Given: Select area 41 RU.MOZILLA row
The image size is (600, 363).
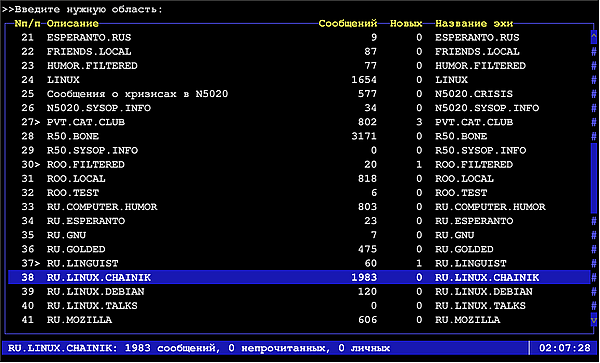Looking at the screenshot, I should [x=299, y=320].
